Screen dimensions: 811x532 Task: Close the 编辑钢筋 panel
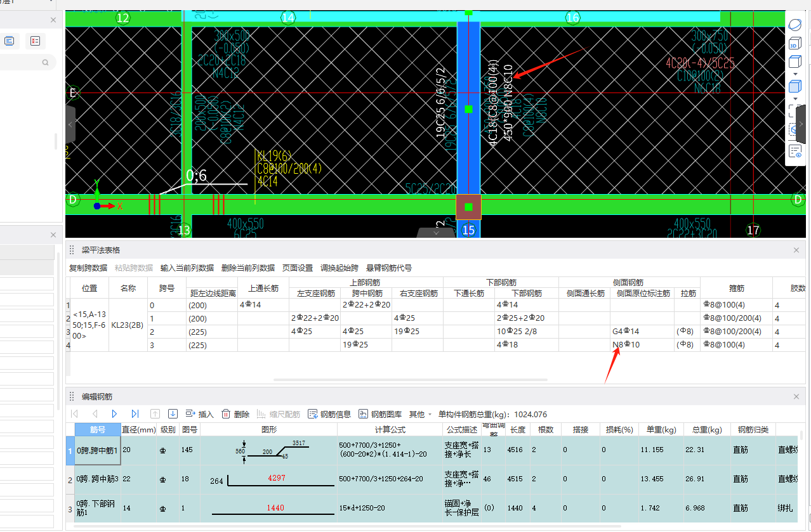click(x=797, y=396)
